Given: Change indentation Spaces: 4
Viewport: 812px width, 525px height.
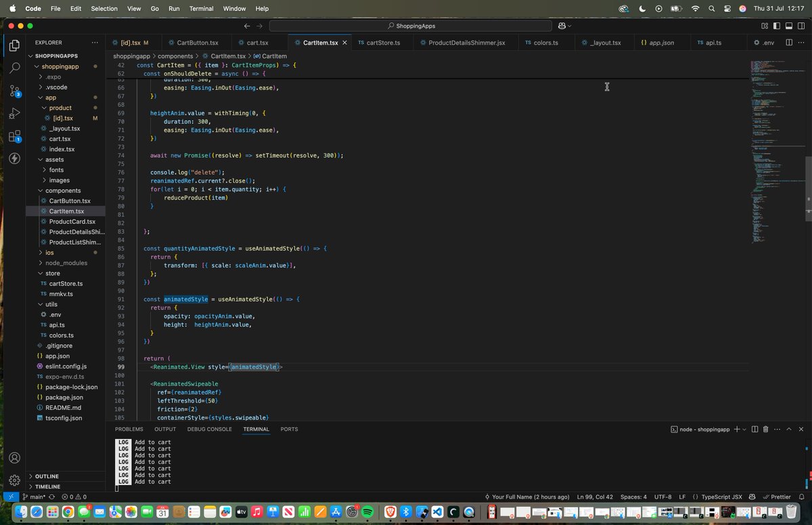Looking at the screenshot, I should click(633, 497).
